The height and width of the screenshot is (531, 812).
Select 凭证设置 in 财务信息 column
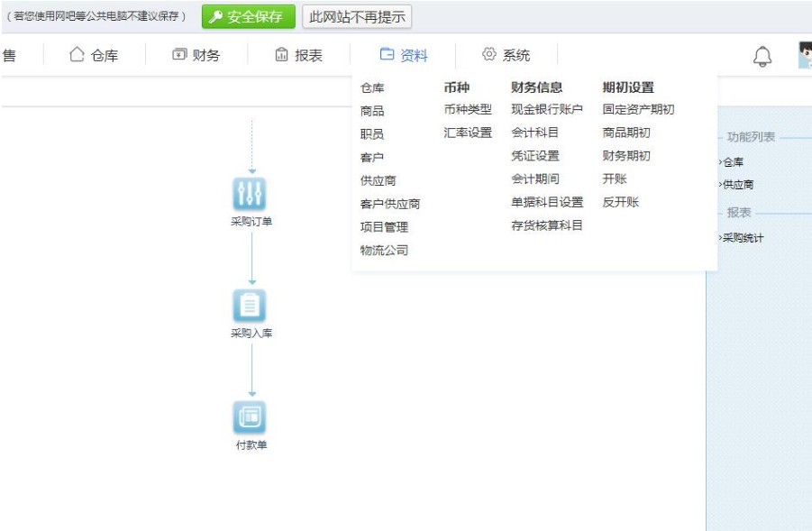click(x=535, y=156)
